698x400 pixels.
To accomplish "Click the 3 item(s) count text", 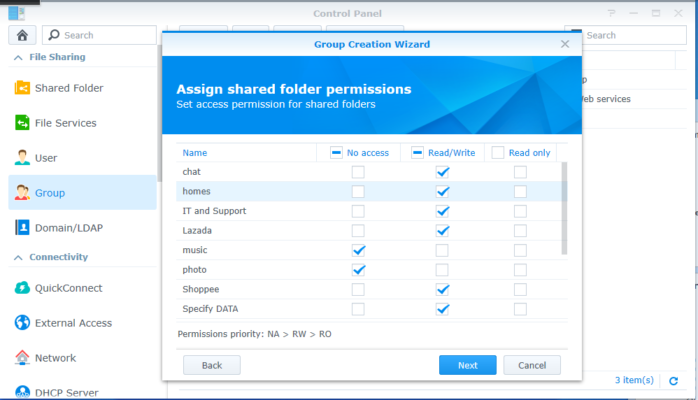I will click(x=634, y=380).
